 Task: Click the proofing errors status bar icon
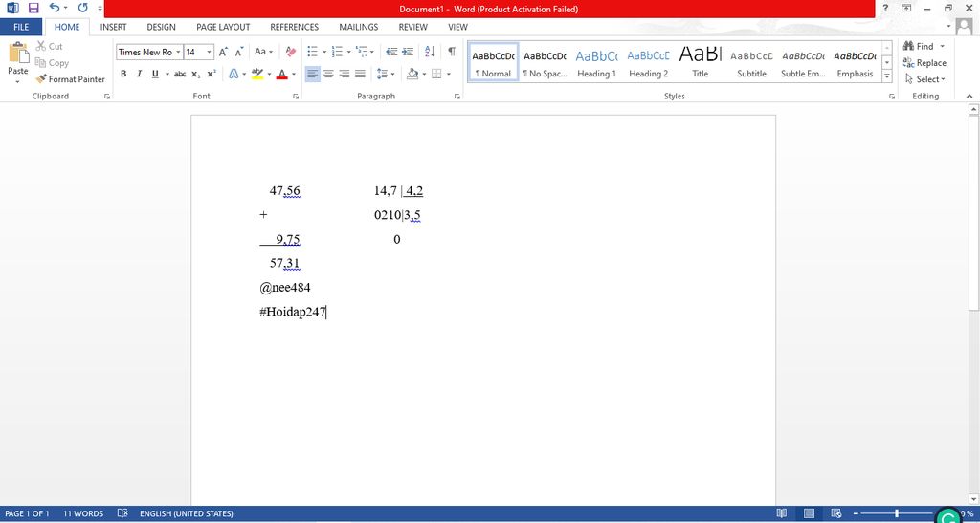point(122,513)
